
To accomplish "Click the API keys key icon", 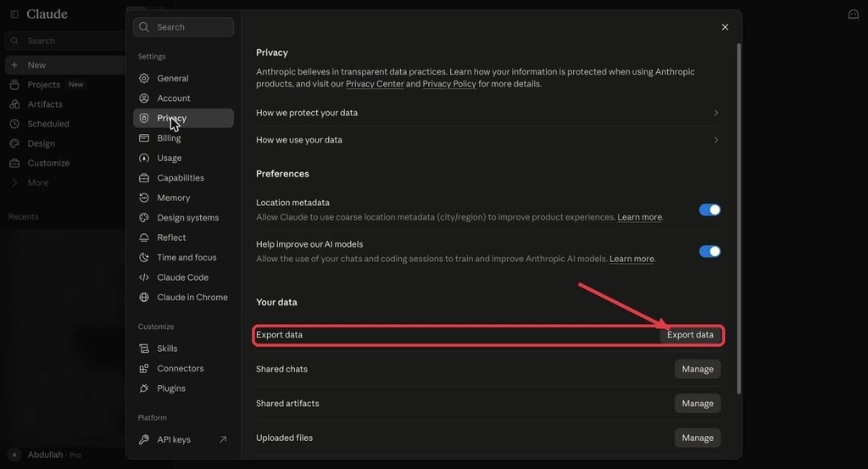I will [144, 439].
